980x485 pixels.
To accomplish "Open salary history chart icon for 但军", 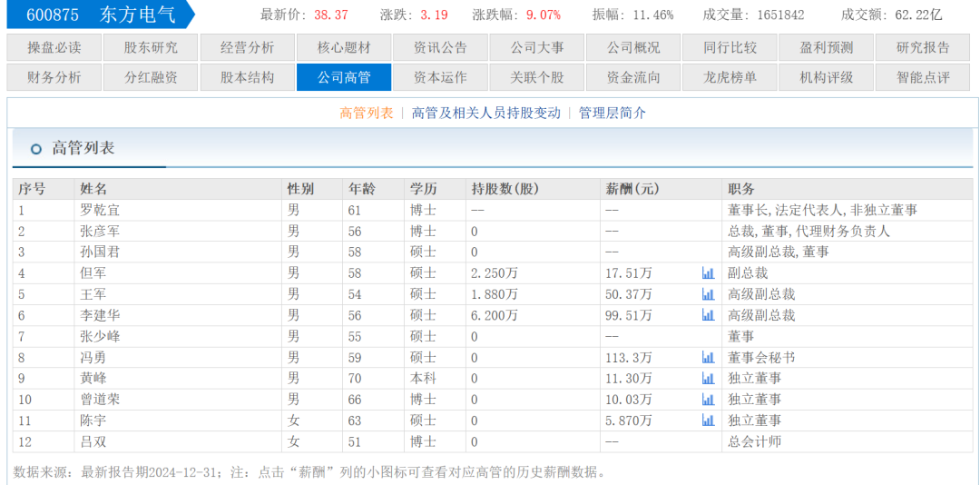I will [x=708, y=272].
